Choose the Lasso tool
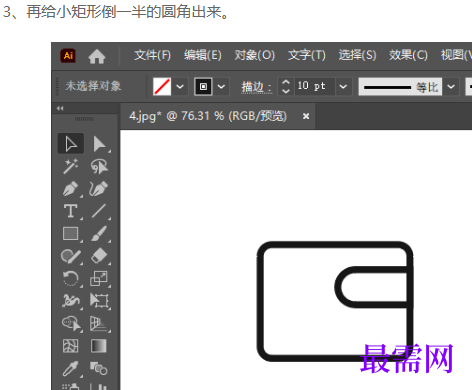 [x=99, y=166]
